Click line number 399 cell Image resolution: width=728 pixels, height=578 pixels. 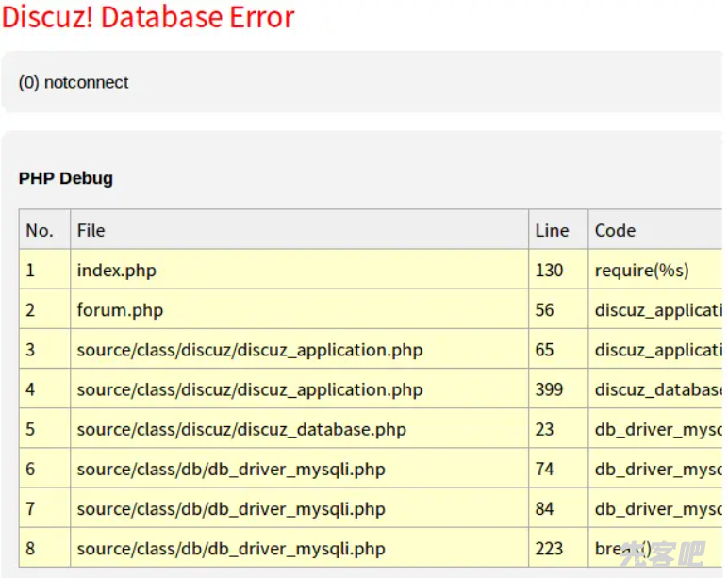(x=549, y=389)
